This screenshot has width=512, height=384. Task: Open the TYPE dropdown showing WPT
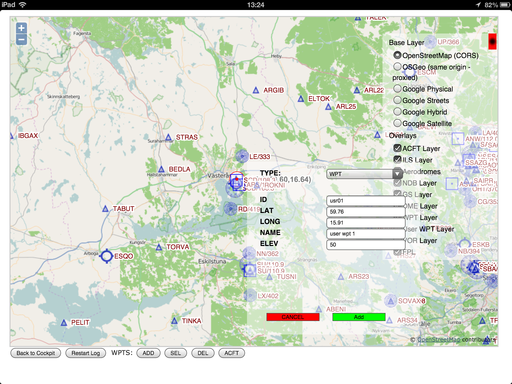(365, 174)
